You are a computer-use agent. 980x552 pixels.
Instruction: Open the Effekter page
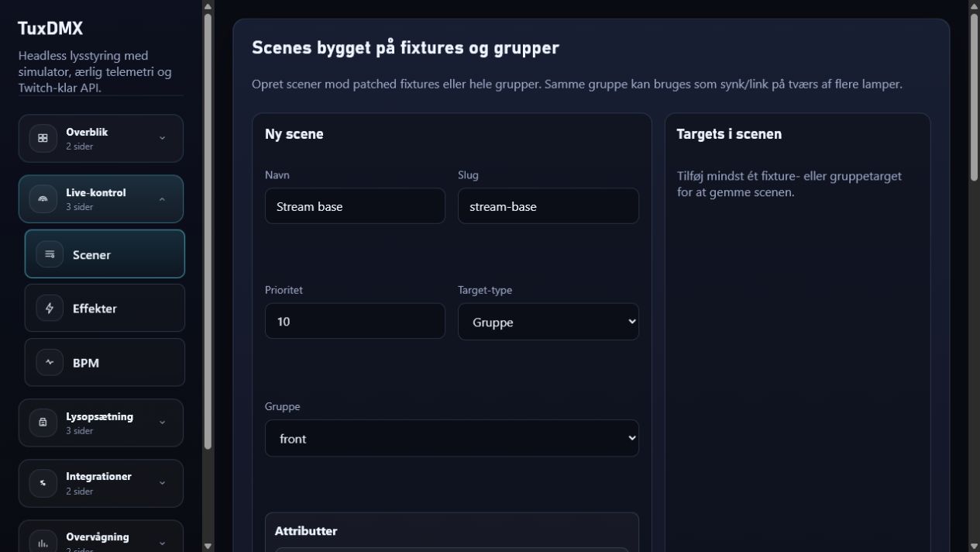point(105,308)
